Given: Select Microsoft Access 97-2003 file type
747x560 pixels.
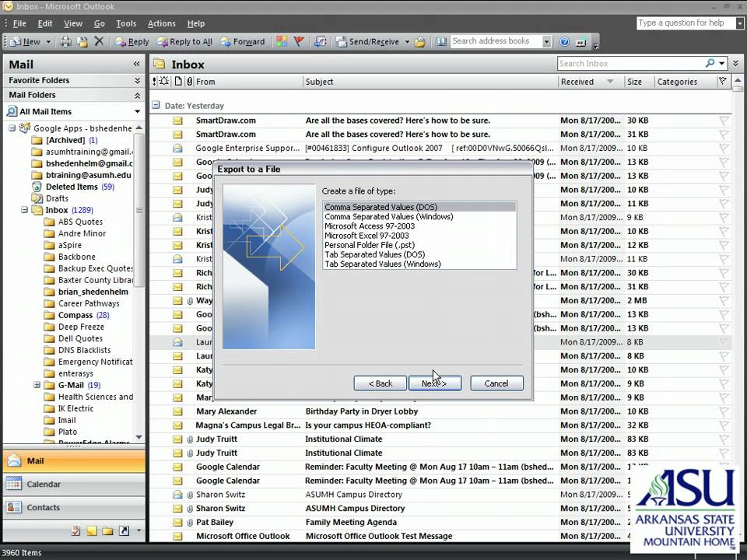Looking at the screenshot, I should click(x=419, y=226).
